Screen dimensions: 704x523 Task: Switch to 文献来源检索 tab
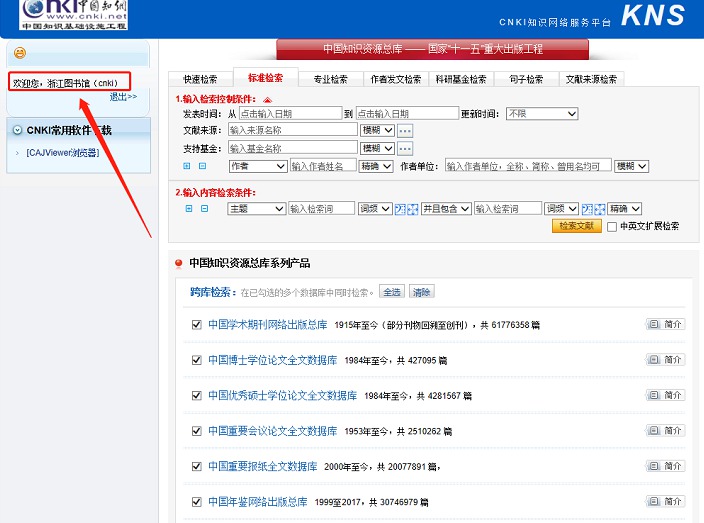591,79
